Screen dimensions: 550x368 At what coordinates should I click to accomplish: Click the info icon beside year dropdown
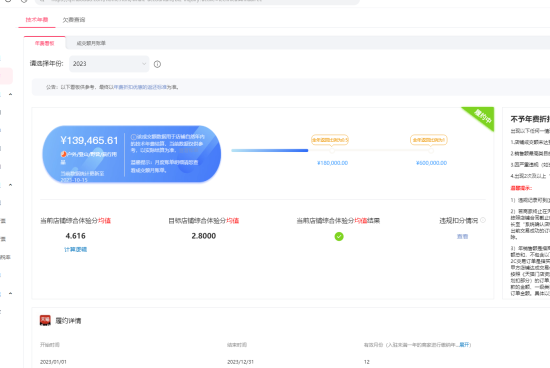click(157, 64)
